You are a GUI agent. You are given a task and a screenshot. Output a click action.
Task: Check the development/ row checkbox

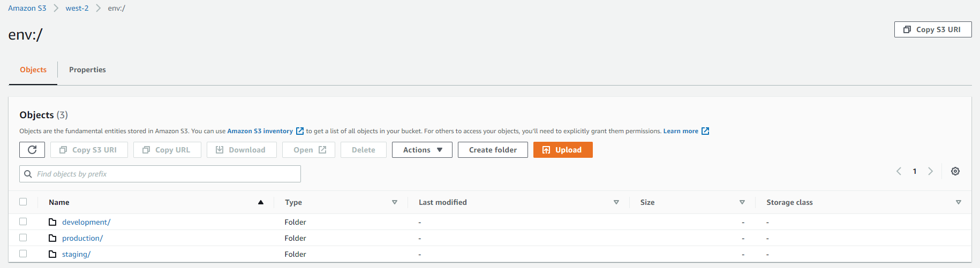point(23,221)
